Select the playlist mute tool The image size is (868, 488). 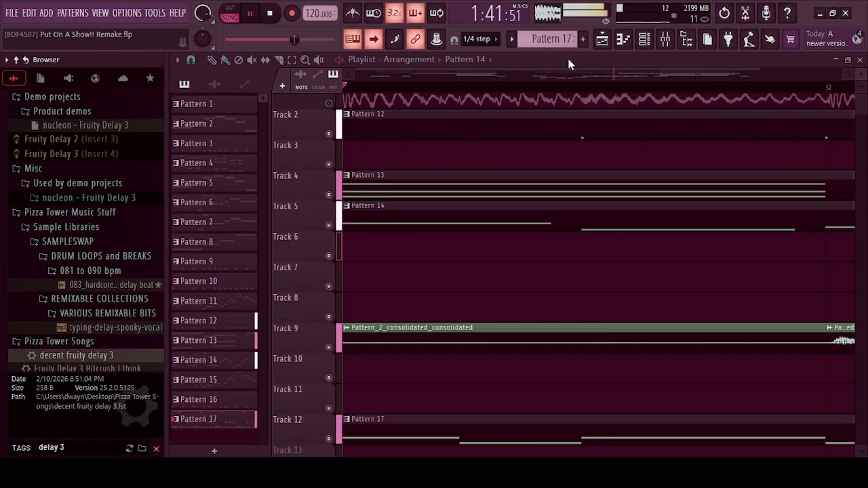coord(252,60)
